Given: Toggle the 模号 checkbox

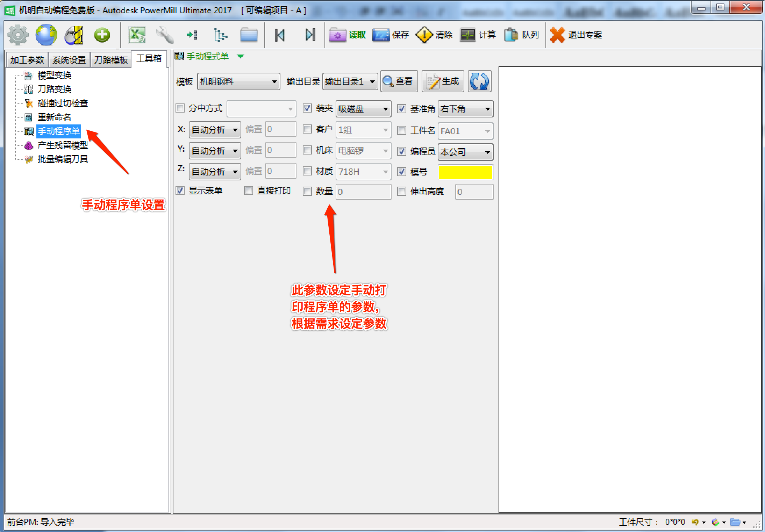Looking at the screenshot, I should click(402, 172).
